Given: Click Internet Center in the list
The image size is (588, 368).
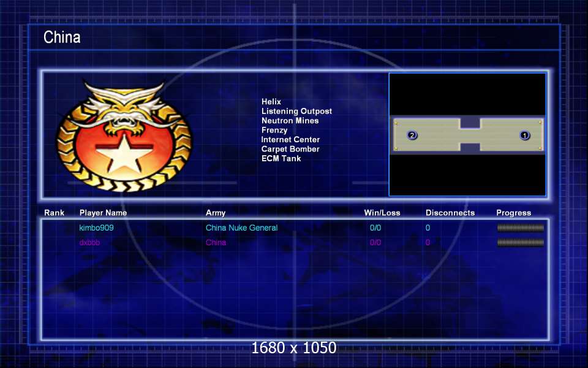Looking at the screenshot, I should coord(290,139).
